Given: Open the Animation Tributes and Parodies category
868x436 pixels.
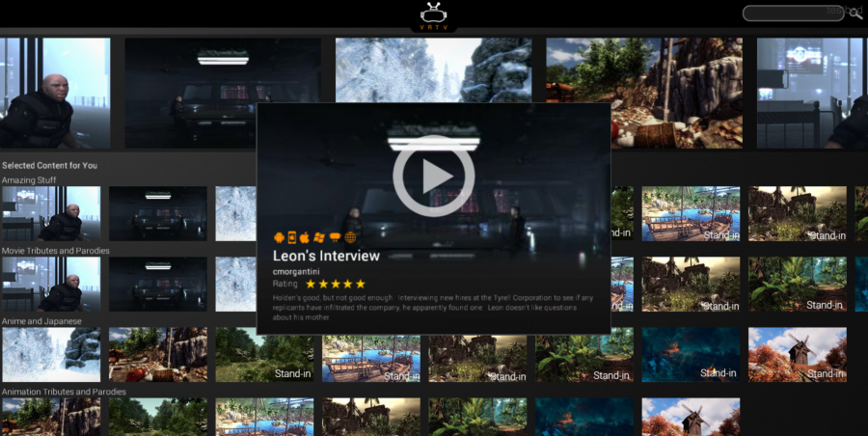Looking at the screenshot, I should [x=64, y=392].
